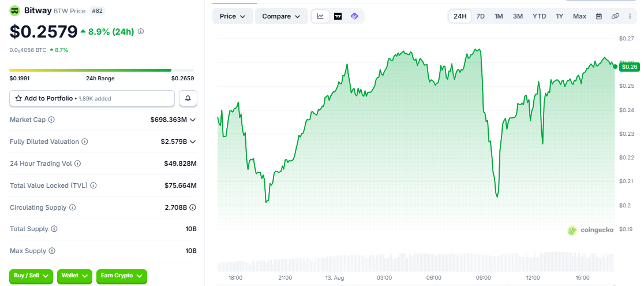Select the 1M time range tab
This screenshot has height=286, width=644.
tap(499, 16)
